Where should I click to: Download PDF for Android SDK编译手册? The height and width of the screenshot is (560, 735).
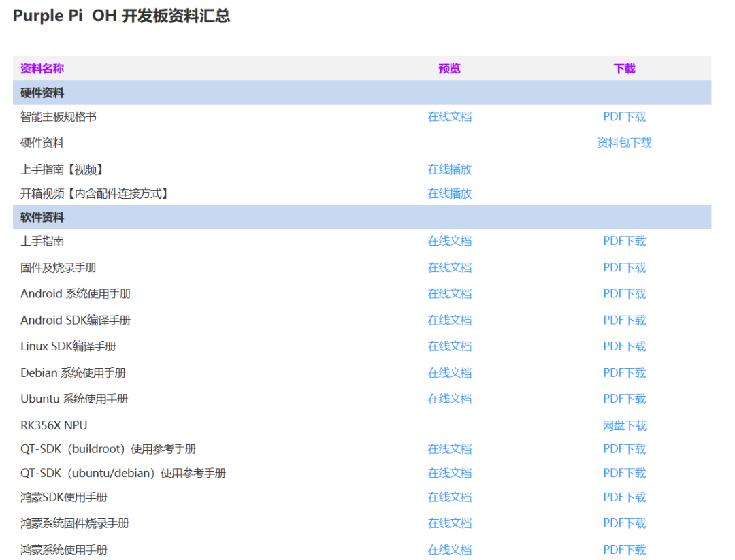coord(624,320)
